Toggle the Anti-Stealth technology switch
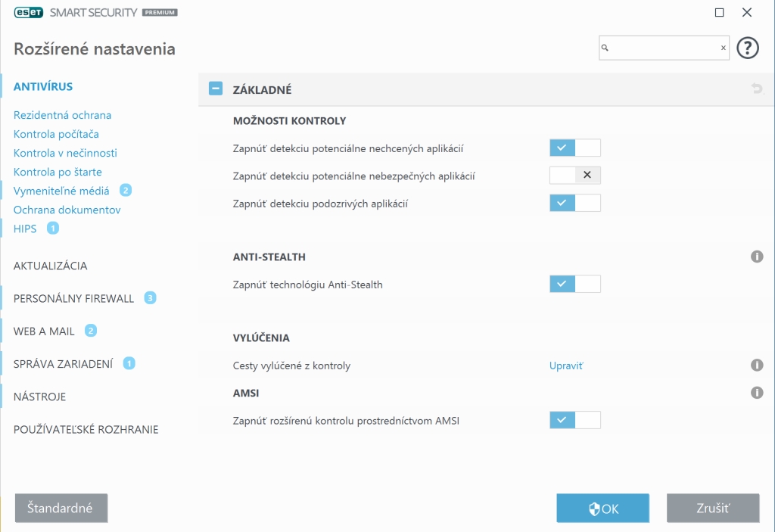Screen dimensions: 775x532 [574, 284]
